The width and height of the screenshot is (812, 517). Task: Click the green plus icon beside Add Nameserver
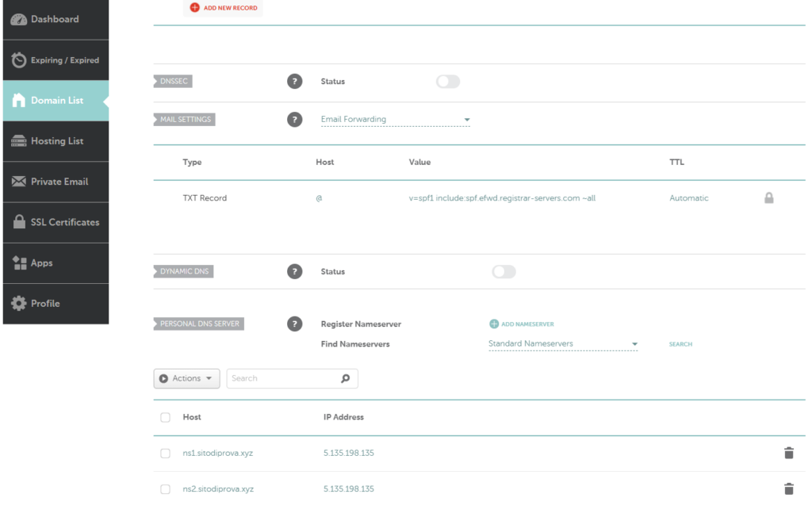493,324
